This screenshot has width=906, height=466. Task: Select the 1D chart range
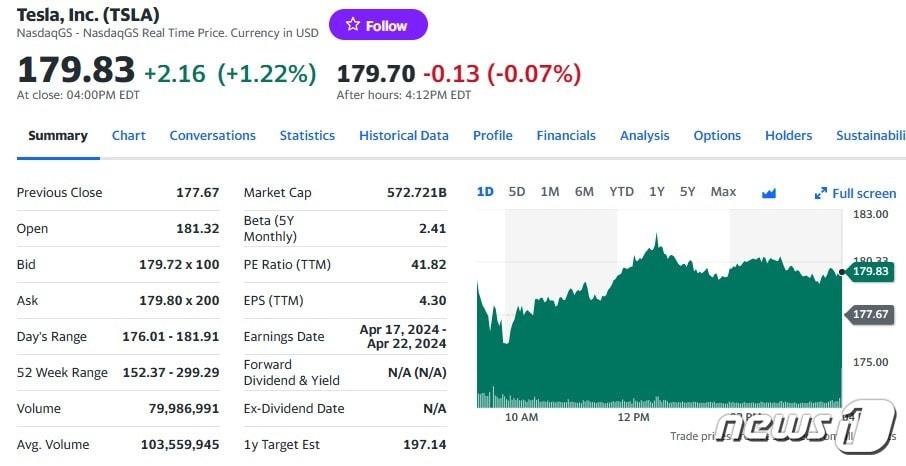point(485,192)
